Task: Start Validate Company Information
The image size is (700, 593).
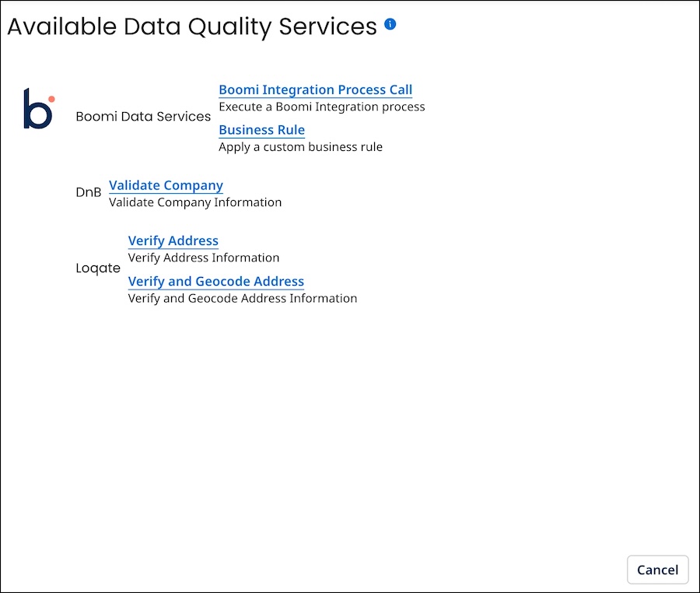Action: click(x=166, y=185)
